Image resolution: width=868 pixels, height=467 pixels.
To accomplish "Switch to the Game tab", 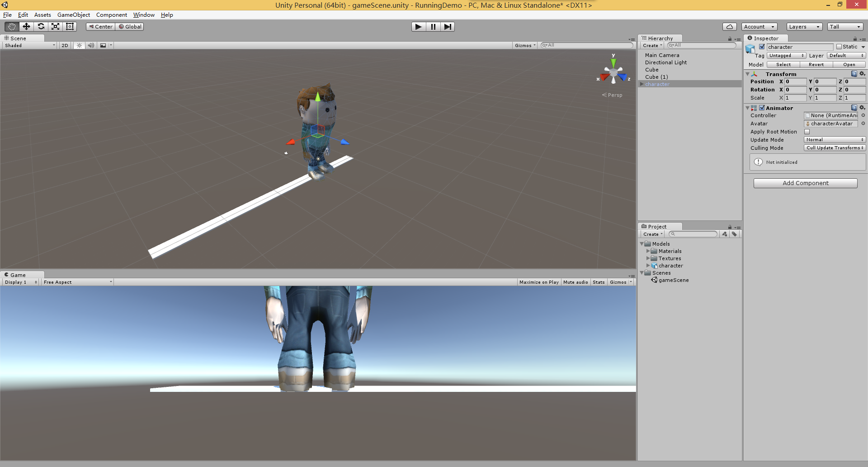I will click(x=22, y=275).
